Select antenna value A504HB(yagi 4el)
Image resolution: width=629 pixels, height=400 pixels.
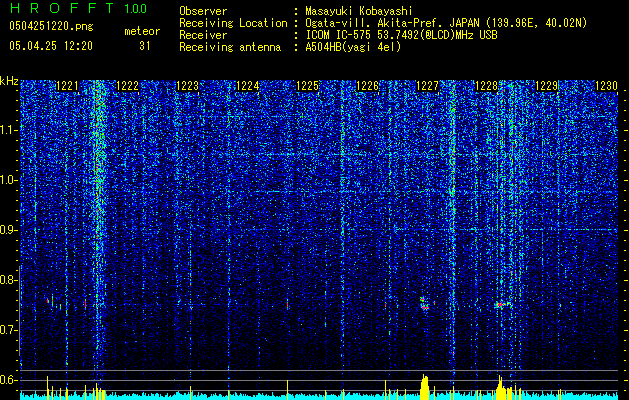pyautogui.click(x=353, y=47)
